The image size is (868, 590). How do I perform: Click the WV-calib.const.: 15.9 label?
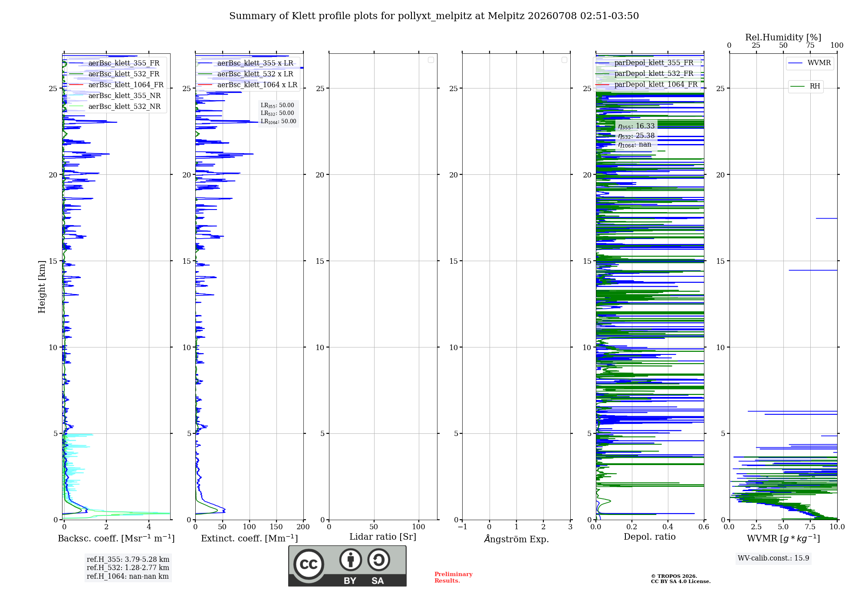pyautogui.click(x=773, y=558)
